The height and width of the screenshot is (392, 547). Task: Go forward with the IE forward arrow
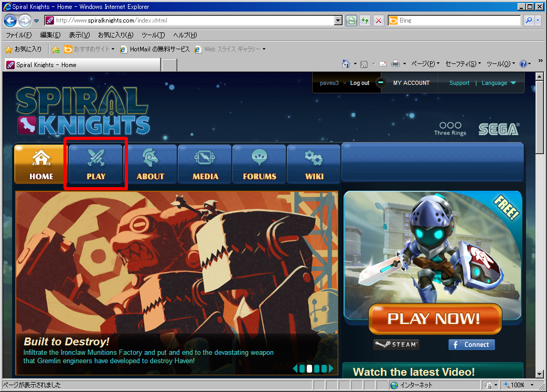pos(25,20)
